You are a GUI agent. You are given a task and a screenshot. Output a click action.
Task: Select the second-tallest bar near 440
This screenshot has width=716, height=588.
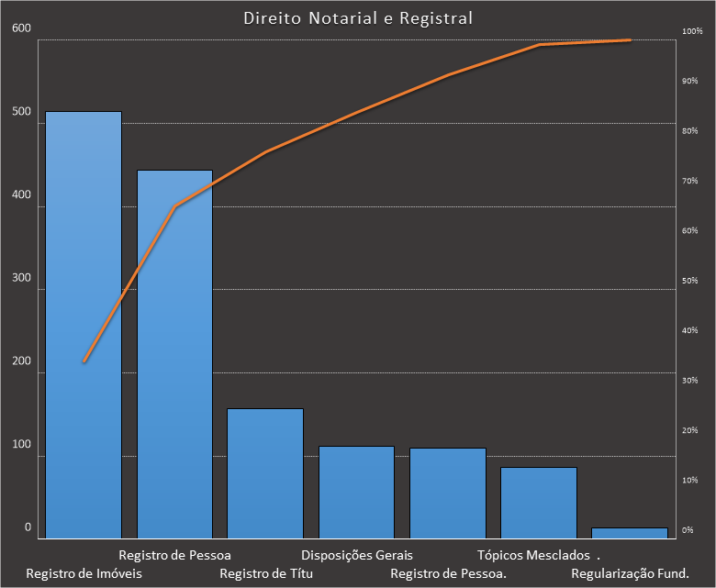[x=174, y=354]
